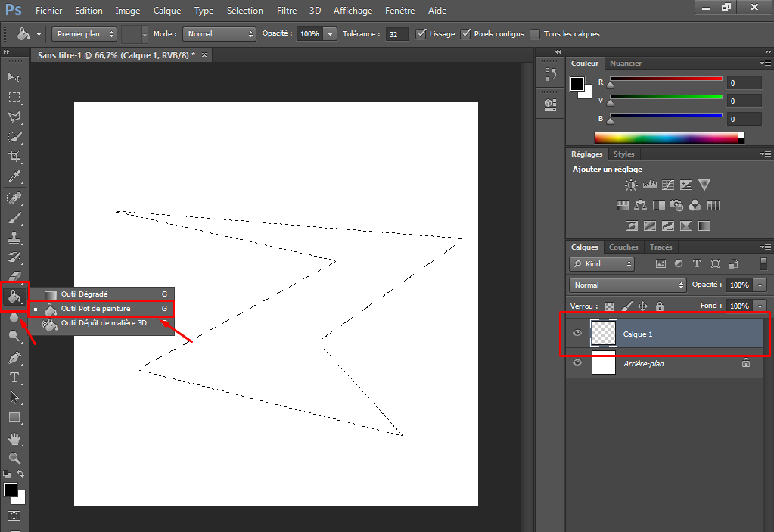The image size is (774, 532).
Task: Select the Paint Bucket tool in toolbar
Action: pos(14,297)
